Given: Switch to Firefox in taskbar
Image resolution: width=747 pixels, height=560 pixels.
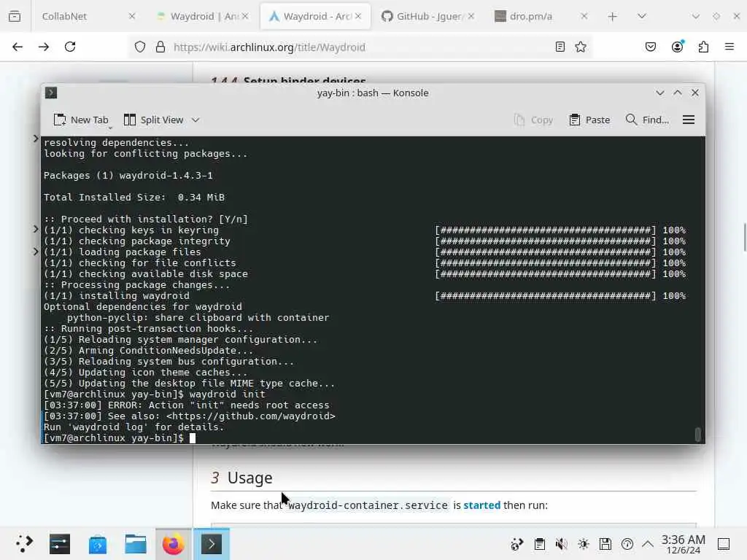Looking at the screenshot, I should pos(174,544).
